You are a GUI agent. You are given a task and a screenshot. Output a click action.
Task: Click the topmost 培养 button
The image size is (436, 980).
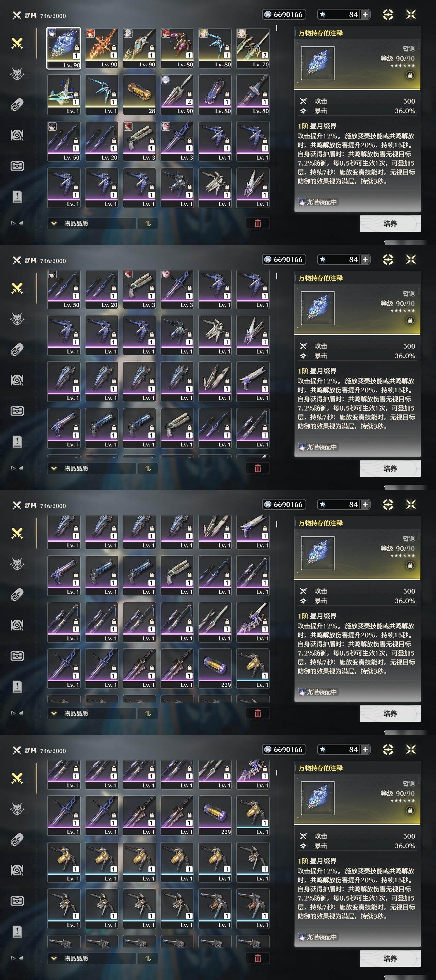pos(390,224)
